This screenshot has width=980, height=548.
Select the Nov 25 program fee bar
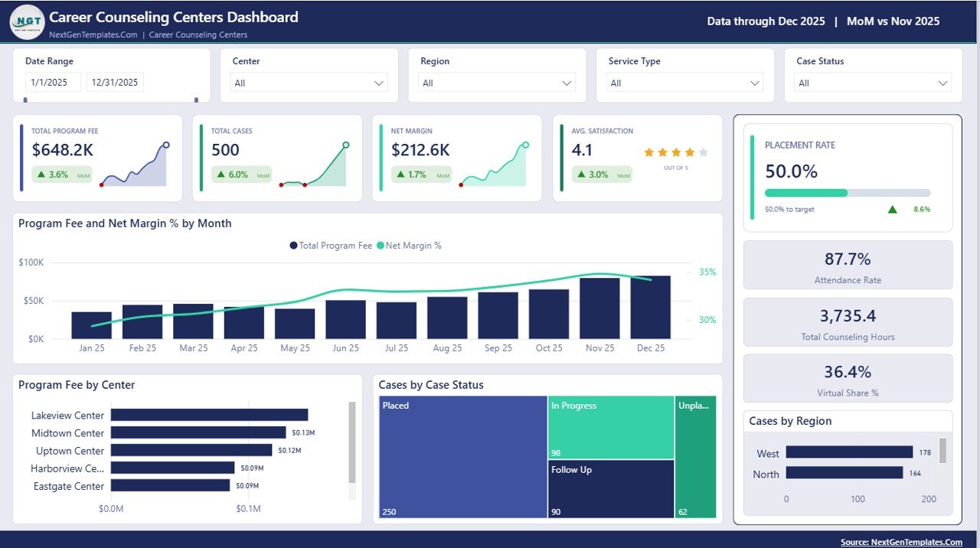[599, 308]
